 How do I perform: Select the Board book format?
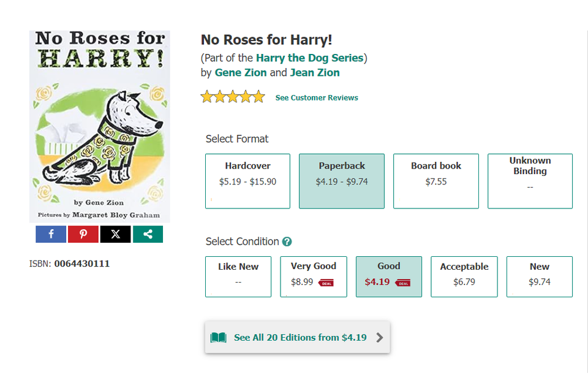435,181
